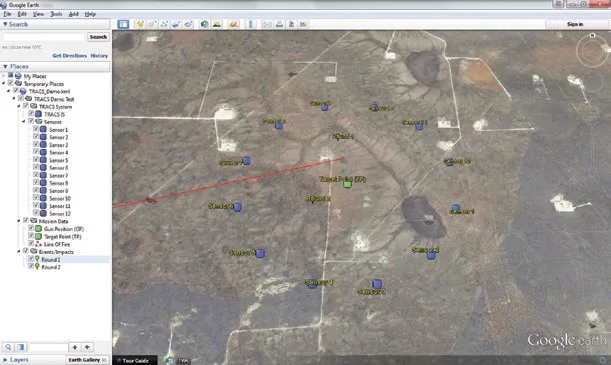
Task: Click the panel view icon below Places list
Action: (21, 347)
